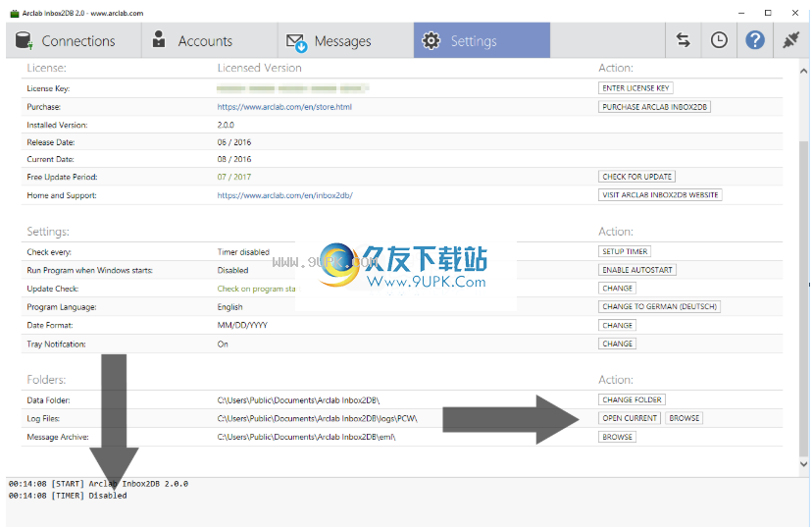812x530 pixels.
Task: Click the '07 / 2017' free update period value
Action: 234,177
